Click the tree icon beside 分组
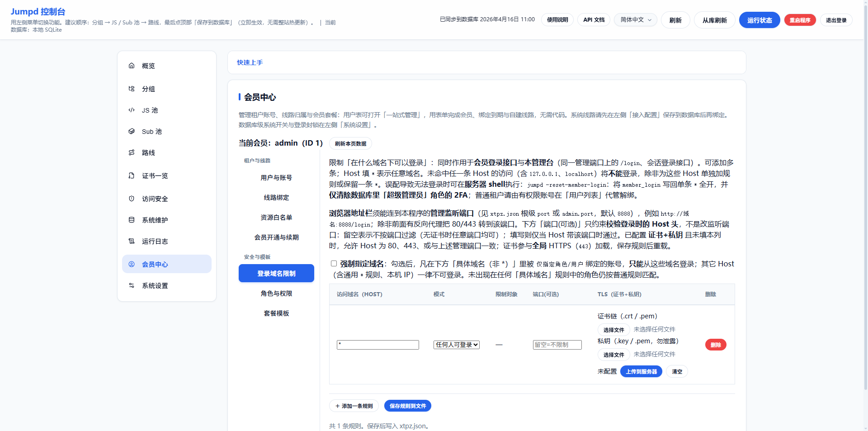Image resolution: width=868 pixels, height=431 pixels. point(132,89)
